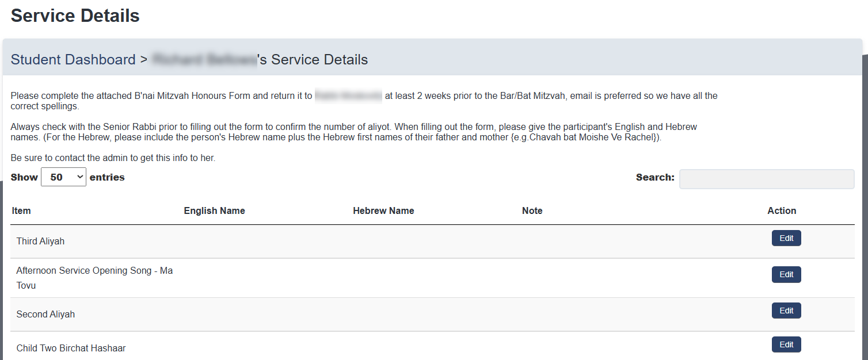Viewport: 868px width, 360px height.
Task: Edit the Third Aliyah entry
Action: [786, 238]
